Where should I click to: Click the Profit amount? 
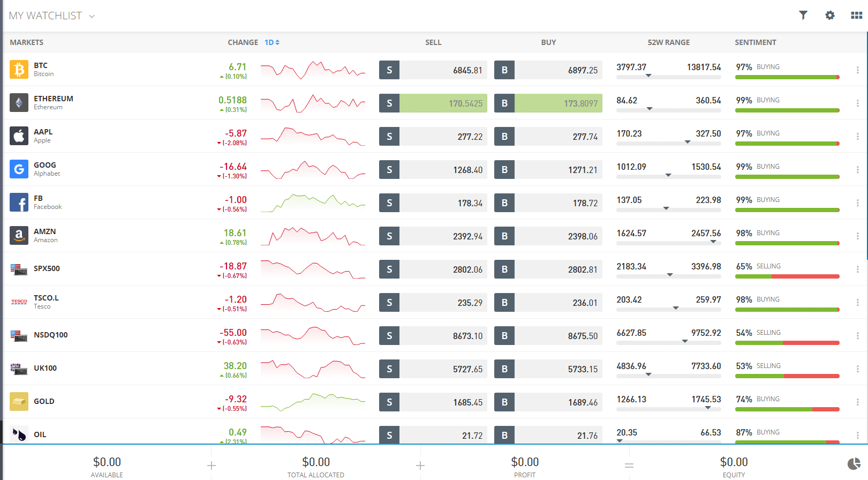(x=525, y=462)
